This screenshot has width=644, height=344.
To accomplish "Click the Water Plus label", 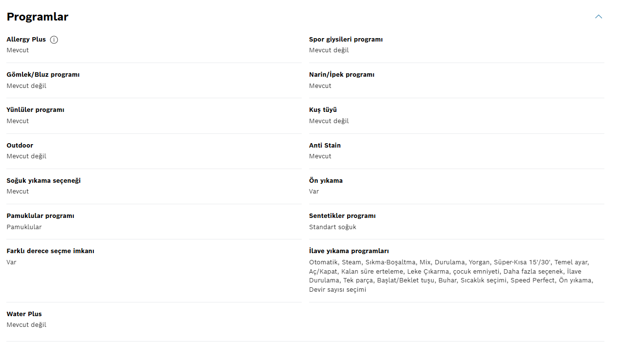I will point(24,314).
